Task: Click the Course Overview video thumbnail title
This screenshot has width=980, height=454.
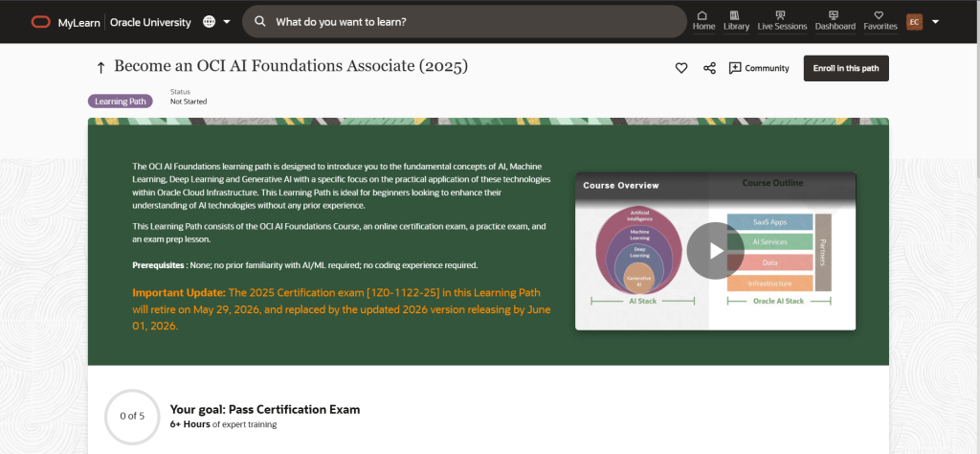Action: (x=620, y=185)
